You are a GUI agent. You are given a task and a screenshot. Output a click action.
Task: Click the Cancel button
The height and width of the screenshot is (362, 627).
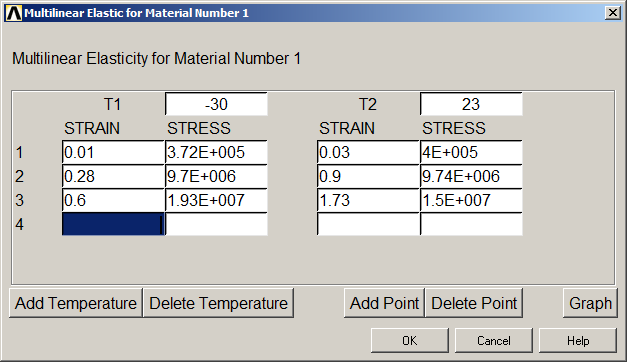[x=494, y=340]
